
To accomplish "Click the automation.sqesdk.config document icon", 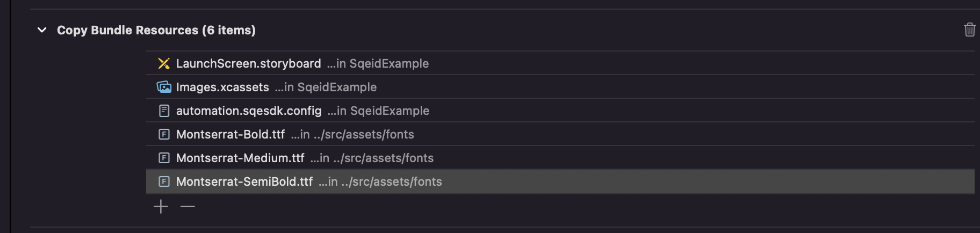I will [x=164, y=111].
